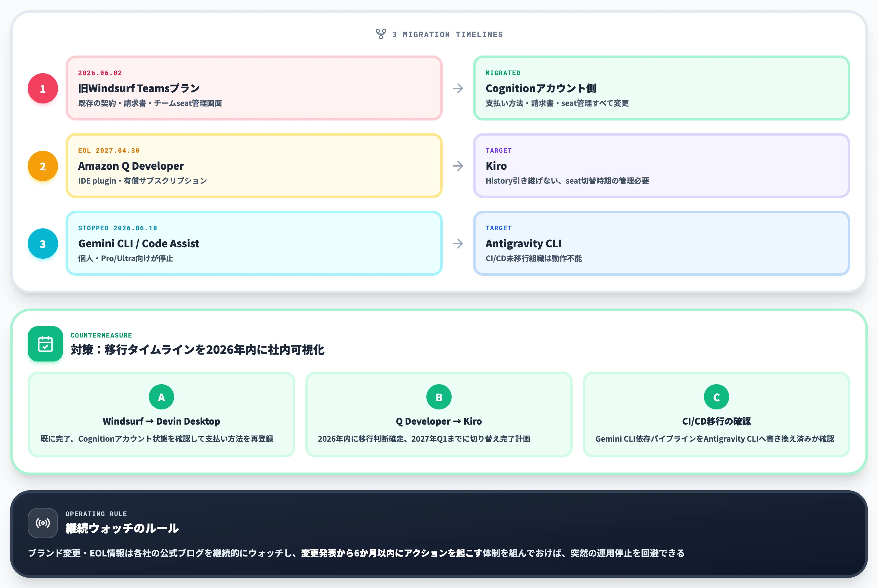Viewport: 878px width, 588px height.
Task: Select the Gemini CLI / Code Assist card
Action: 254,244
